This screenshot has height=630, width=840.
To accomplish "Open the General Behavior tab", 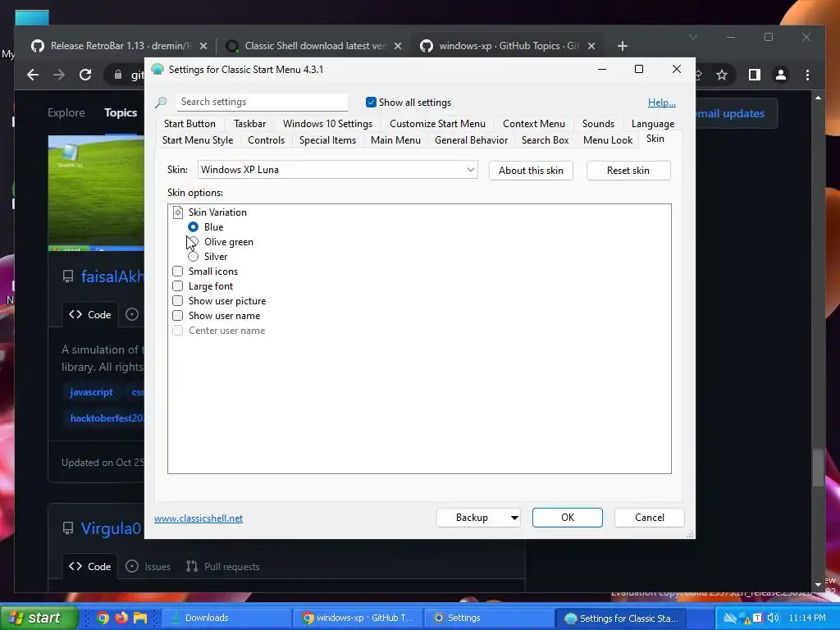I will pos(471,140).
